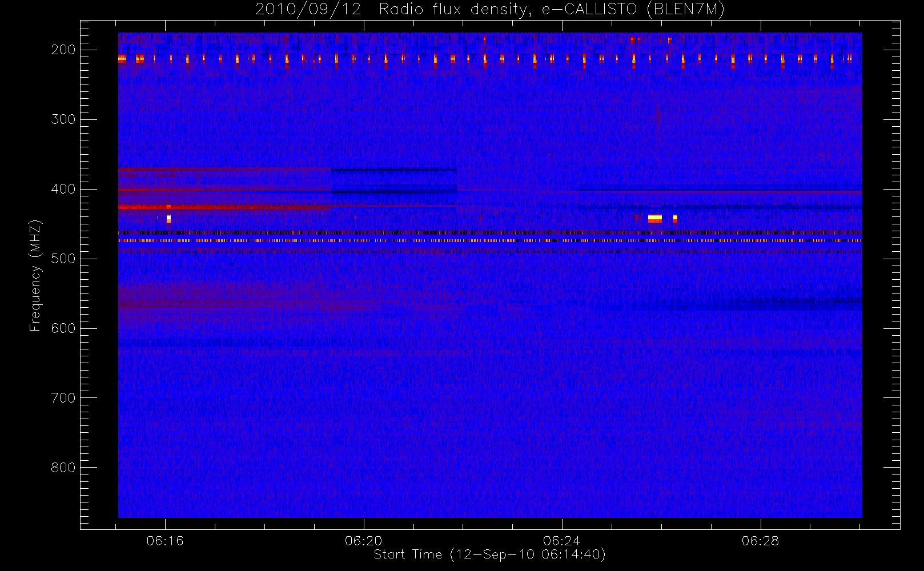Click the 500 frequency tick label
This screenshot has width=924, height=571.
click(x=63, y=259)
